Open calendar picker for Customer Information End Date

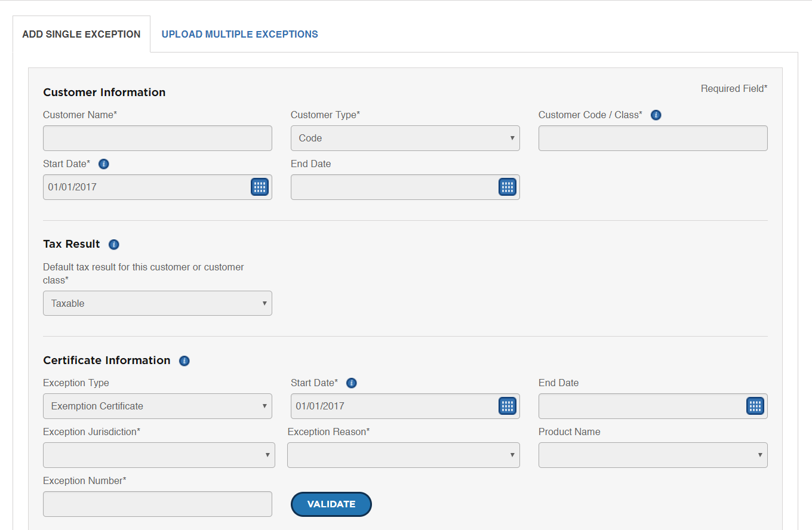click(x=507, y=187)
